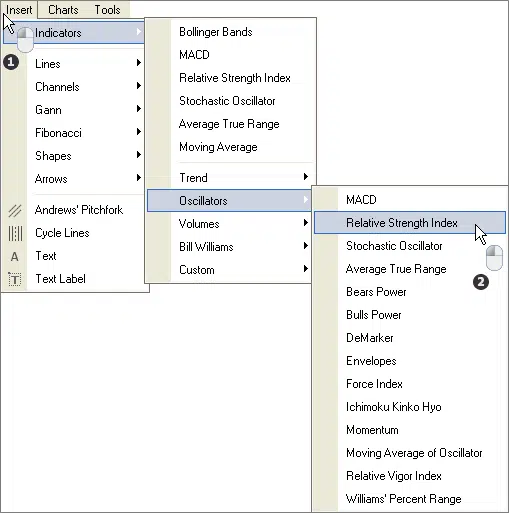509x513 pixels.
Task: Click the Text tool 'A' icon
Action: [x=15, y=257]
